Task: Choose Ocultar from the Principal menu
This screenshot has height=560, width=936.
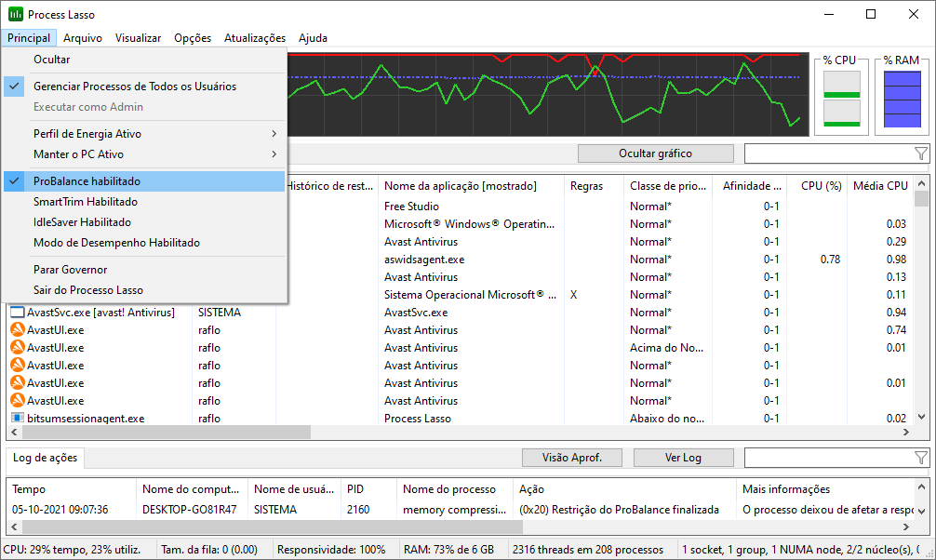Action: click(x=144, y=60)
